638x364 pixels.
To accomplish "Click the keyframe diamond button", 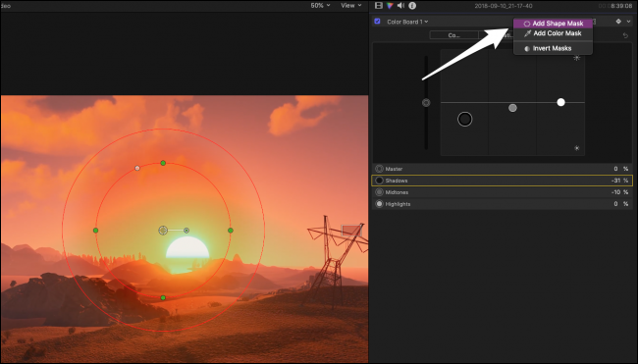I will pyautogui.click(x=618, y=22).
